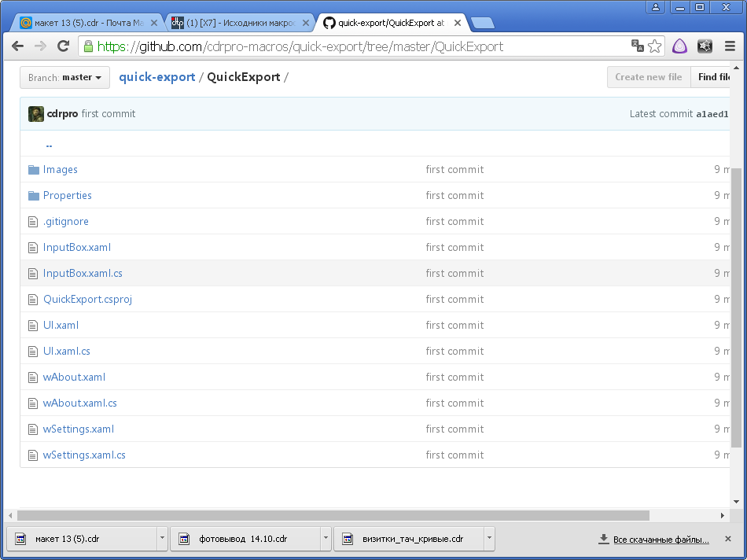Click the Chrome user profile icon
This screenshot has width=747, height=560.
tap(656, 7)
